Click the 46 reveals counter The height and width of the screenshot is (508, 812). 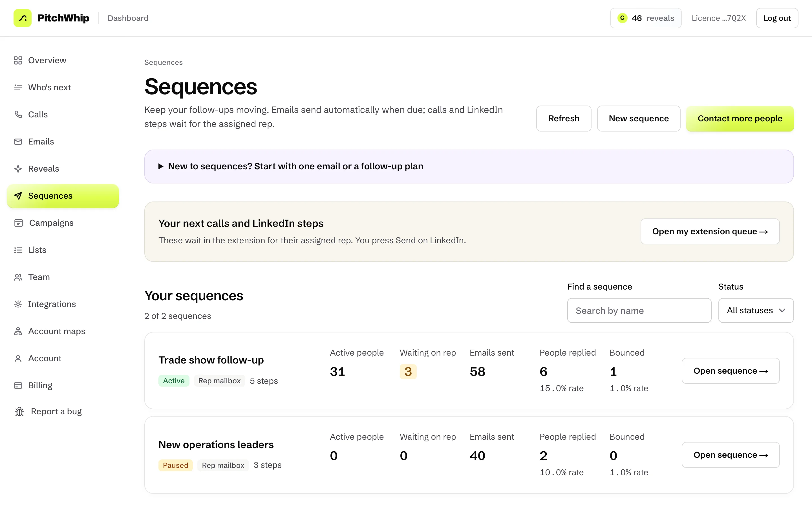click(646, 18)
